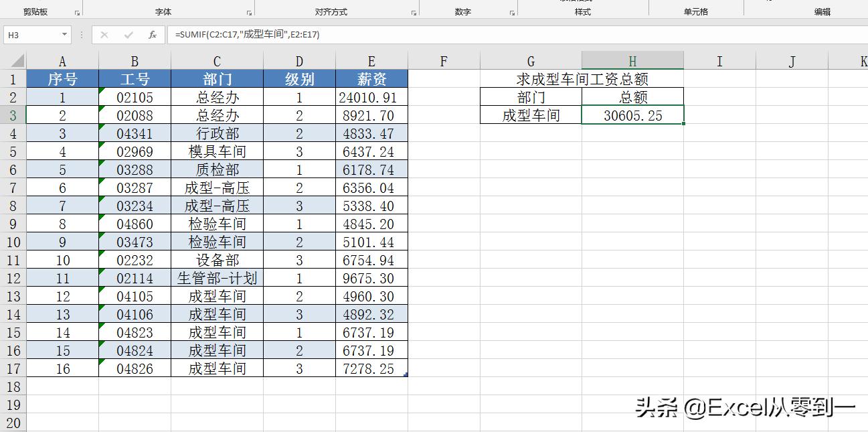Select the column E header

[371, 60]
